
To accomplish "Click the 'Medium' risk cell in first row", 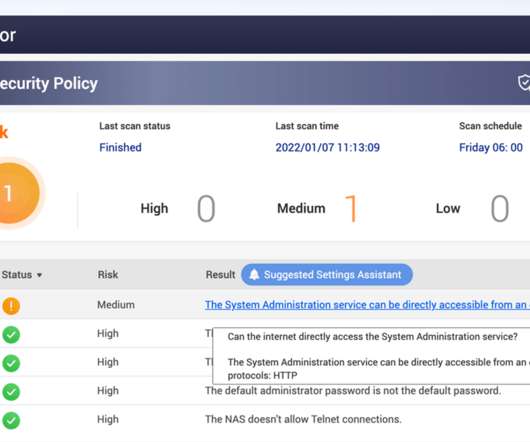I will [116, 305].
